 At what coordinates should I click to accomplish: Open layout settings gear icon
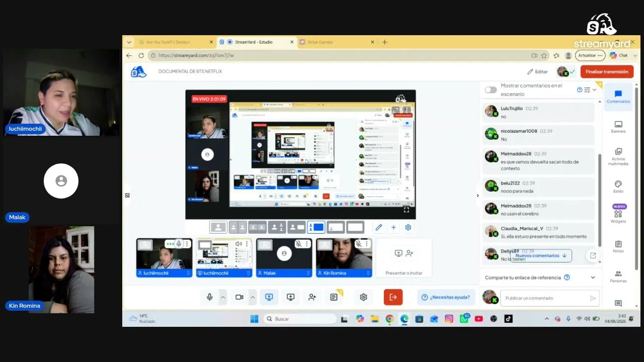[x=408, y=227]
